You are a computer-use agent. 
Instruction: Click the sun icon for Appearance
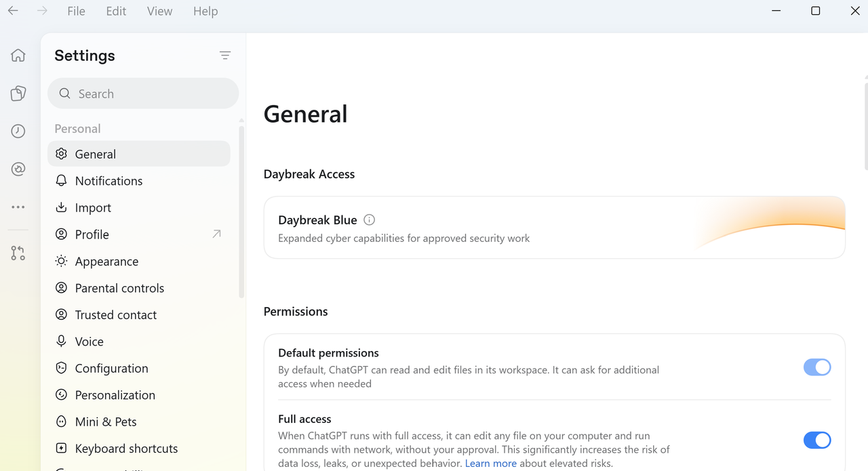click(x=61, y=261)
